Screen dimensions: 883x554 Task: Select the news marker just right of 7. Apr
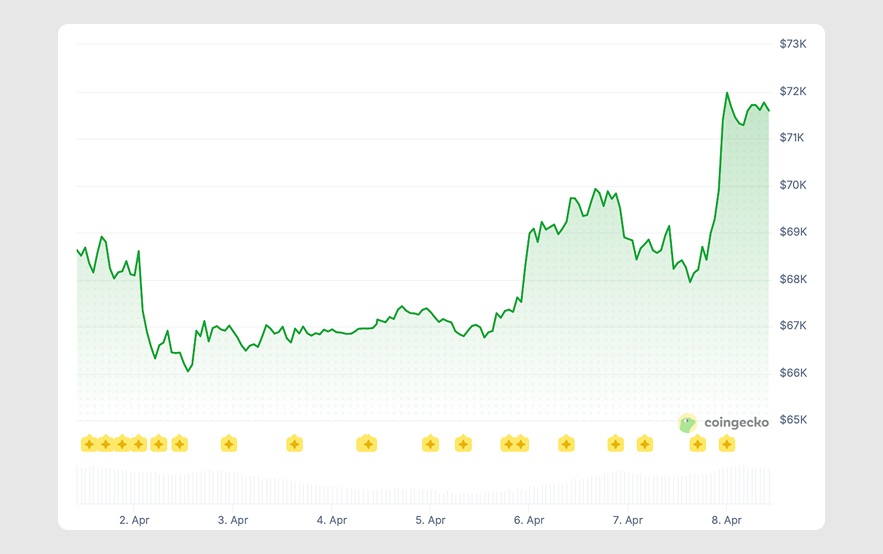(x=644, y=443)
